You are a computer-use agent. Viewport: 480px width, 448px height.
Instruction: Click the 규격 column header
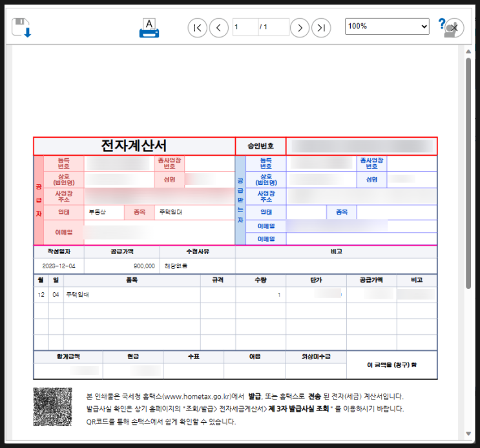click(x=218, y=280)
